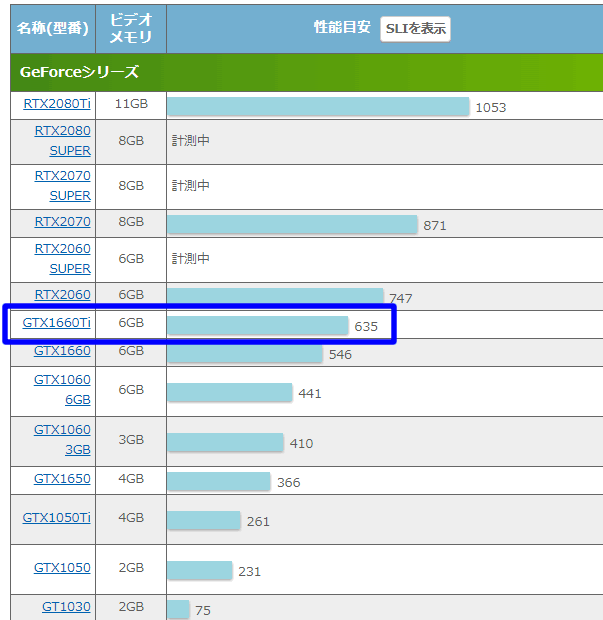
Task: Click the 1053 score value
Action: 491,108
